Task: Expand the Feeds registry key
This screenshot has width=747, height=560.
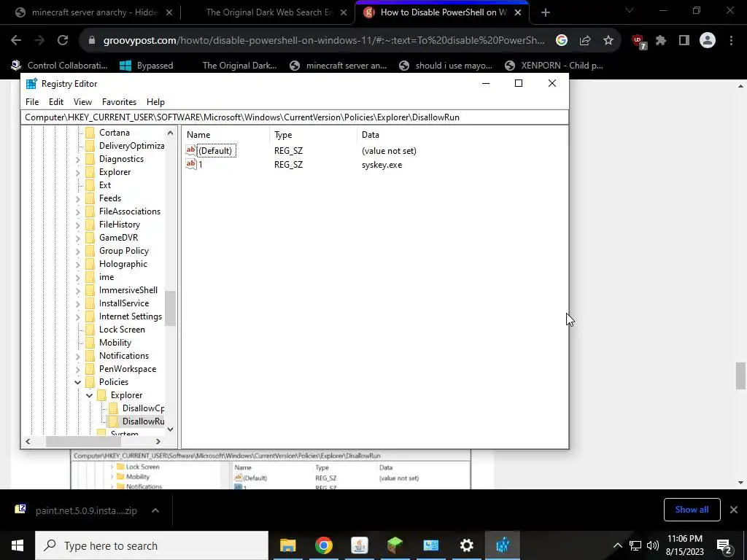Action: [x=77, y=198]
